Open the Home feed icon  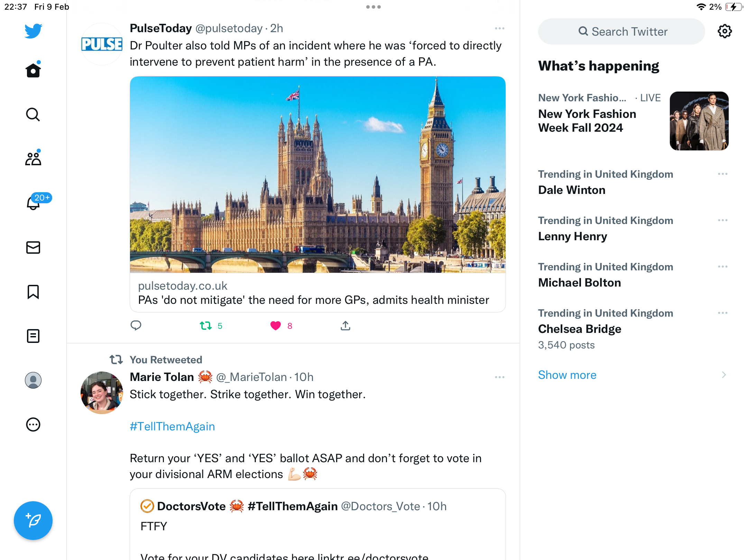33,69
